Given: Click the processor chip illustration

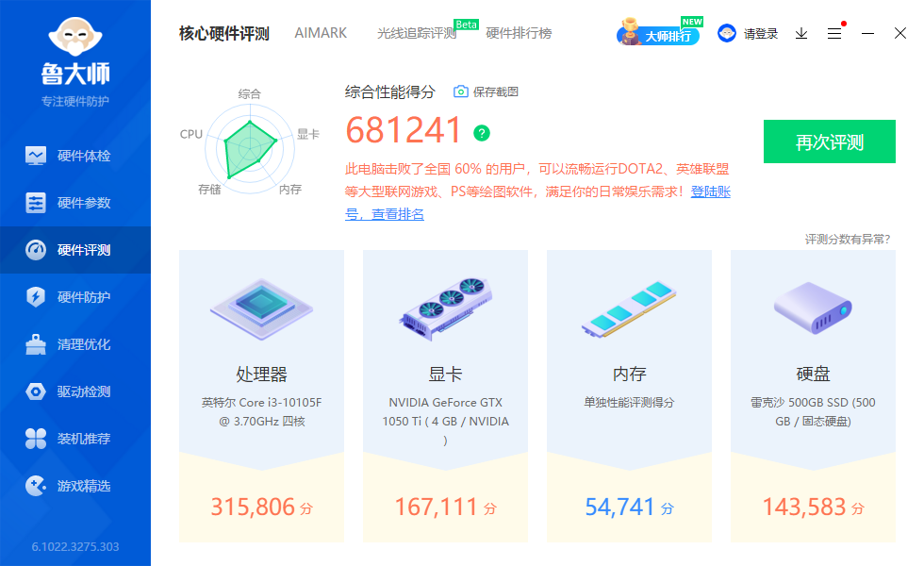Looking at the screenshot, I should pyautogui.click(x=262, y=309).
